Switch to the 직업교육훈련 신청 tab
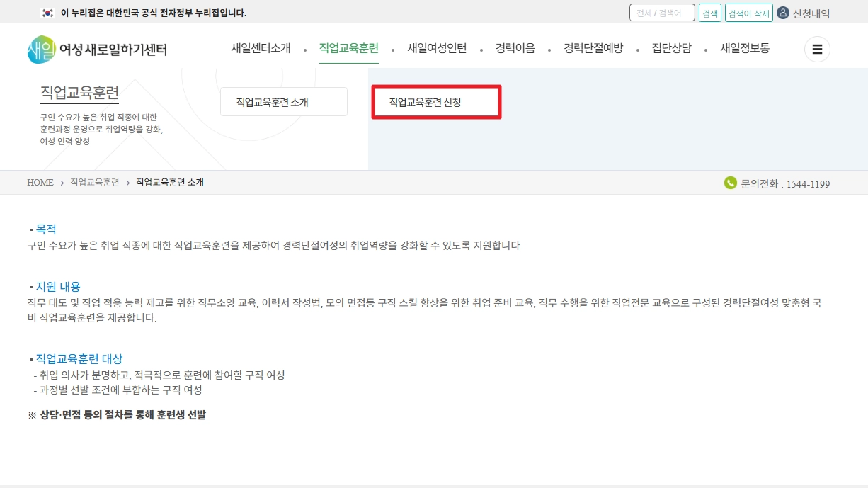This screenshot has width=868, height=488. pos(435,101)
